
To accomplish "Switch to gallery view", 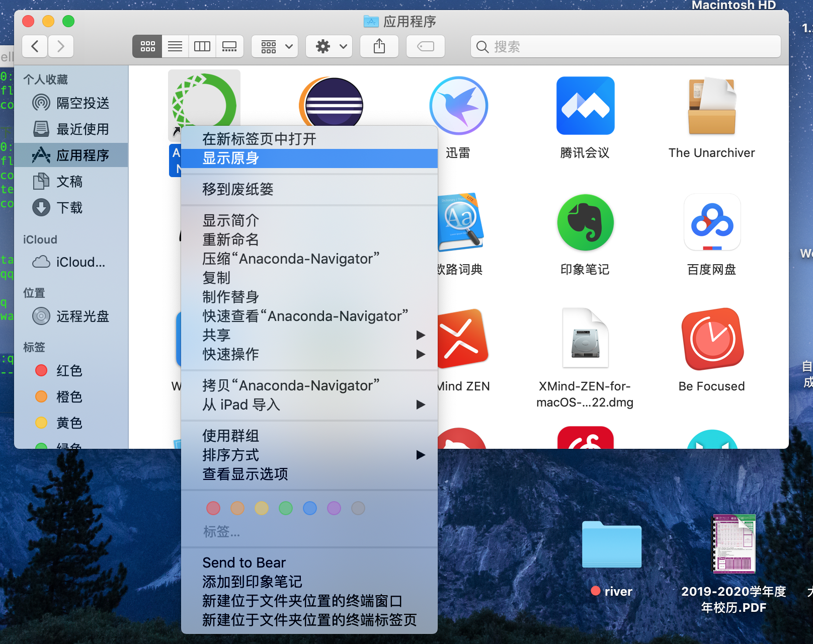I will 229,46.
